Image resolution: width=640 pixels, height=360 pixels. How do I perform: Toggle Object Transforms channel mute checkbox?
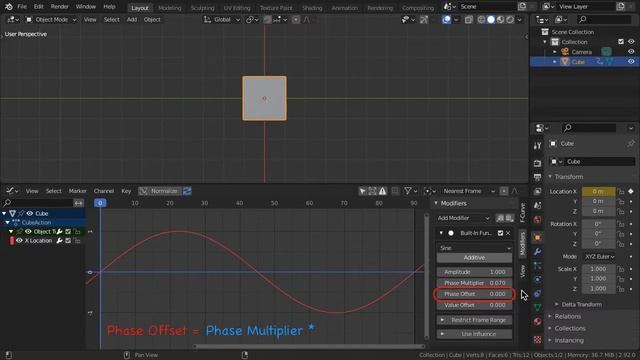point(68,231)
